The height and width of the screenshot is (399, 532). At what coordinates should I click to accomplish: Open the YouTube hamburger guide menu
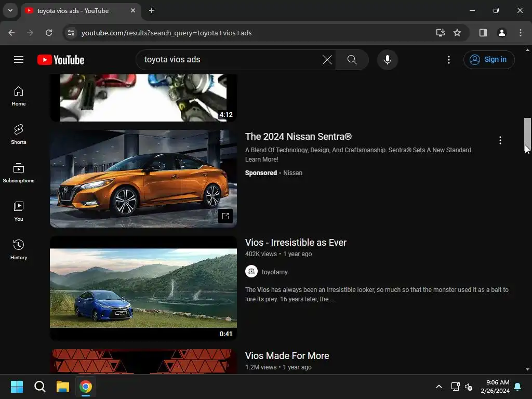pos(19,60)
